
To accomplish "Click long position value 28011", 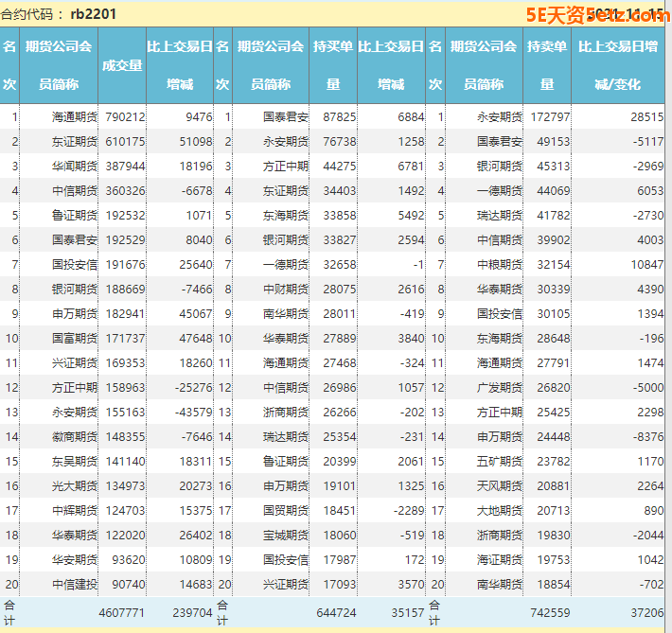I will [340, 314].
